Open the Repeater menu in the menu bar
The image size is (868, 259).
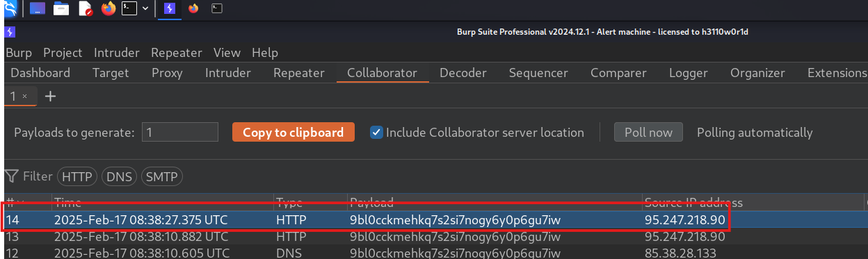click(x=177, y=53)
